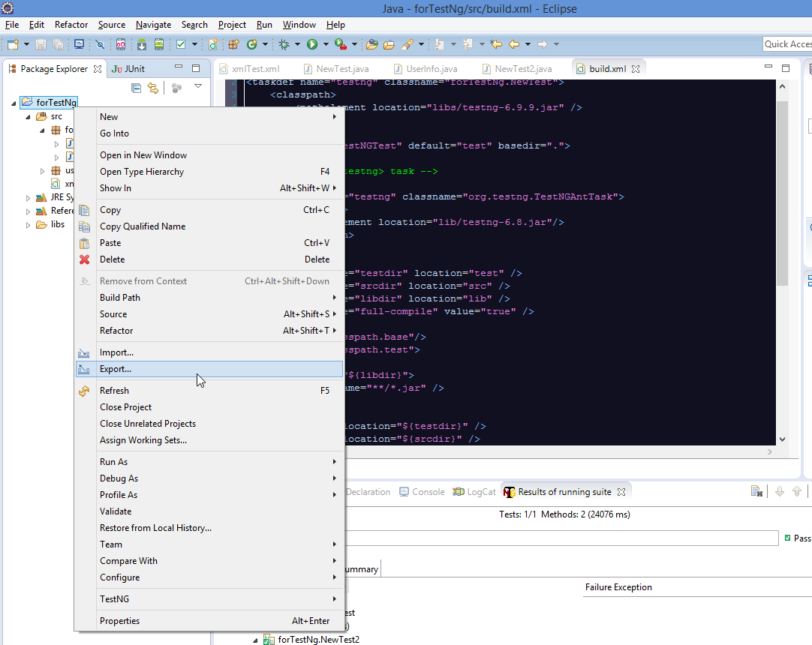
Task: Open the External Tools dropdown arrow
Action: (354, 44)
